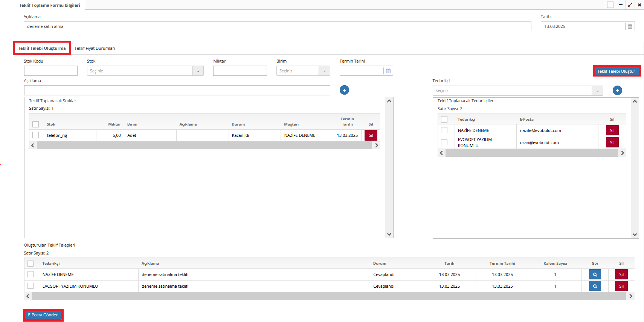Click the blue plus icon to add stock
644x322 pixels.
(x=344, y=90)
